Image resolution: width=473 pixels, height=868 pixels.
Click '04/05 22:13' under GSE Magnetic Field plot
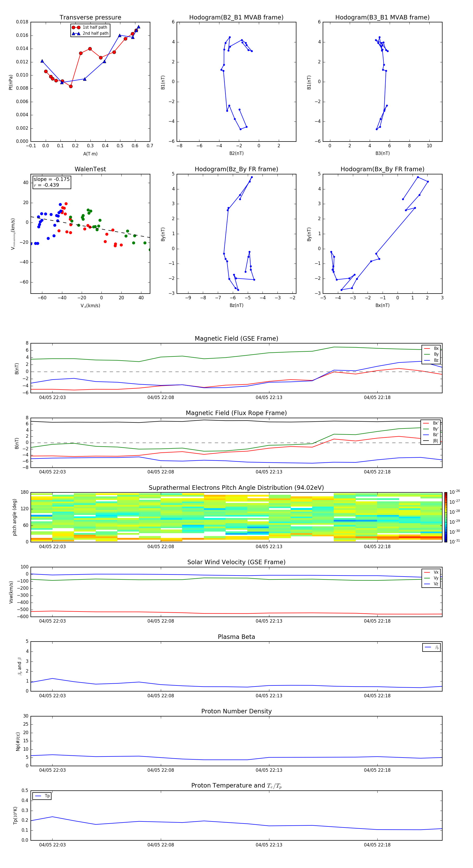[269, 397]
